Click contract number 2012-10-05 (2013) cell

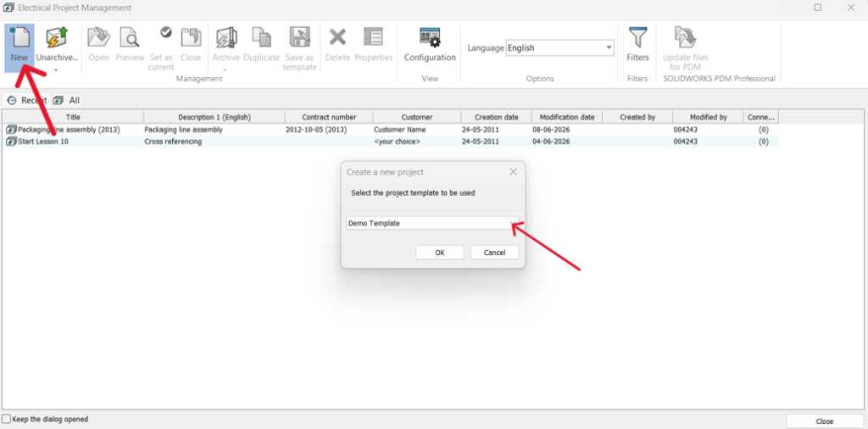(x=315, y=130)
